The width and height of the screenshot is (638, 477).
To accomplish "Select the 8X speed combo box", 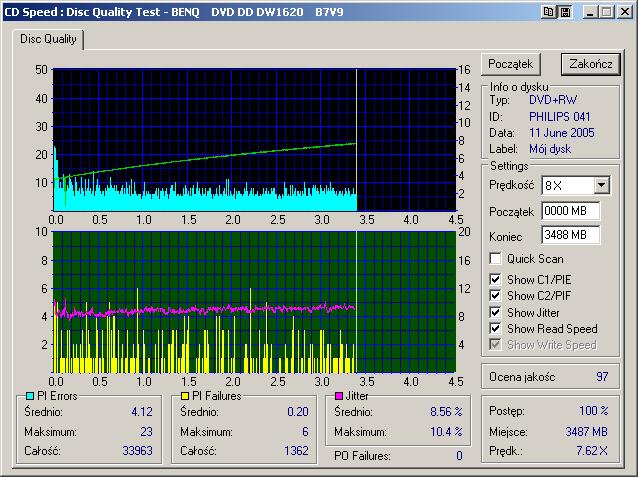I will 575,186.
